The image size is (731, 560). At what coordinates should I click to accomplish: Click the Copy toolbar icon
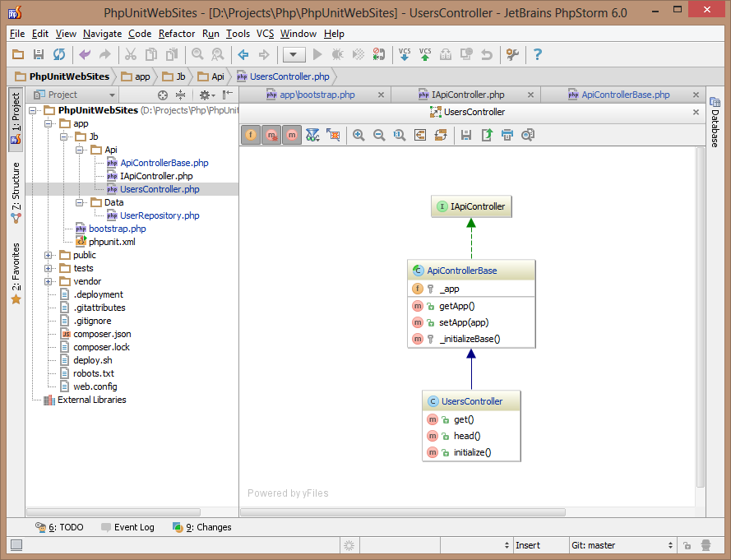tap(151, 54)
